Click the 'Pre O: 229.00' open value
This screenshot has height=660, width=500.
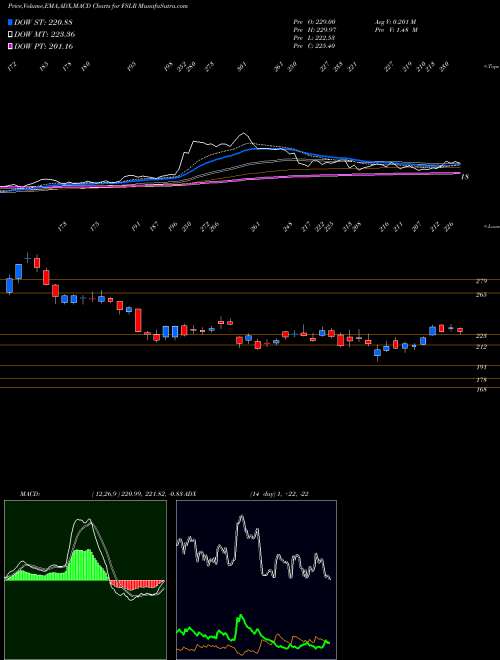314,21
